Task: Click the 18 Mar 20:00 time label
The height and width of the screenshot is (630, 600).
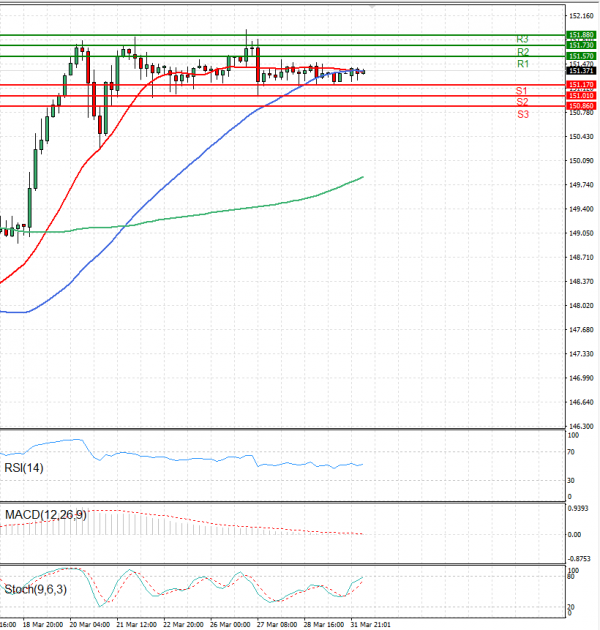Action: pyautogui.click(x=43, y=624)
